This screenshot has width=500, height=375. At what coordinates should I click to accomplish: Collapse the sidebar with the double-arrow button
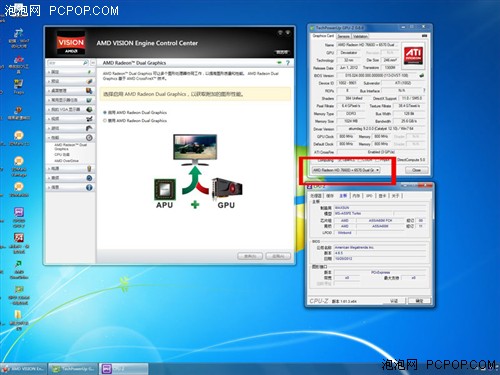(x=93, y=63)
